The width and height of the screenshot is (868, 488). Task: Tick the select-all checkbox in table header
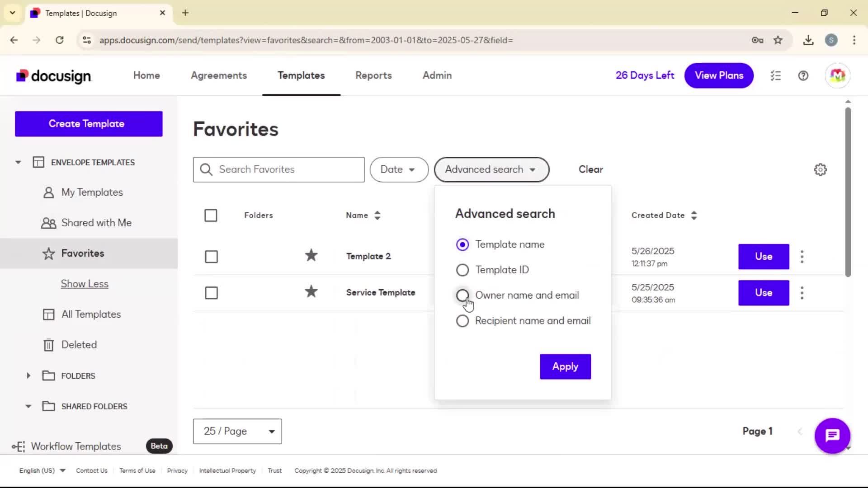click(x=211, y=216)
